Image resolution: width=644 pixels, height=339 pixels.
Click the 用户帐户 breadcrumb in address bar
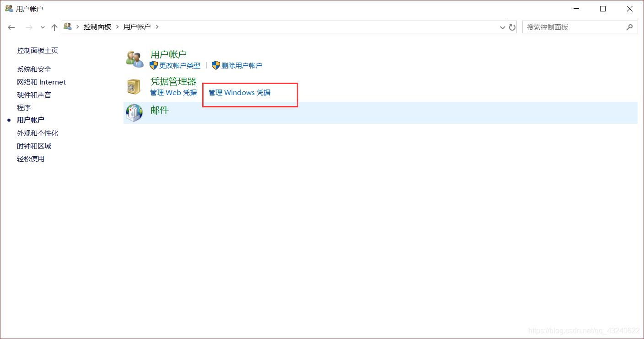click(137, 27)
